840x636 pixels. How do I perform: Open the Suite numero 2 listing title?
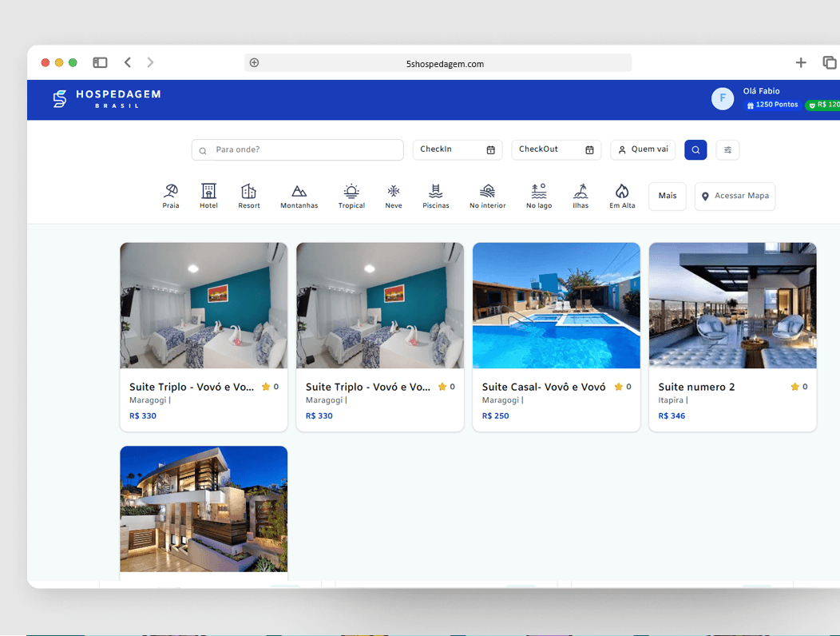[696, 387]
